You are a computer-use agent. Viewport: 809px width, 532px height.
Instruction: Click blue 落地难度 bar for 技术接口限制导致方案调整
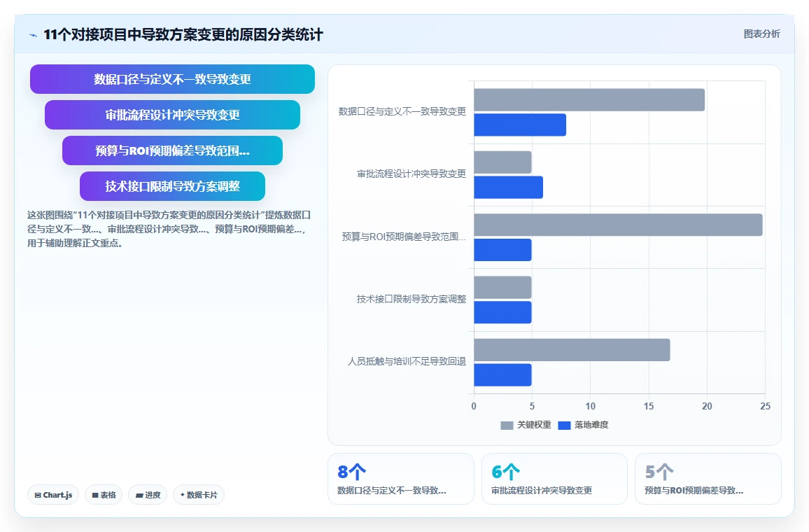502,312
